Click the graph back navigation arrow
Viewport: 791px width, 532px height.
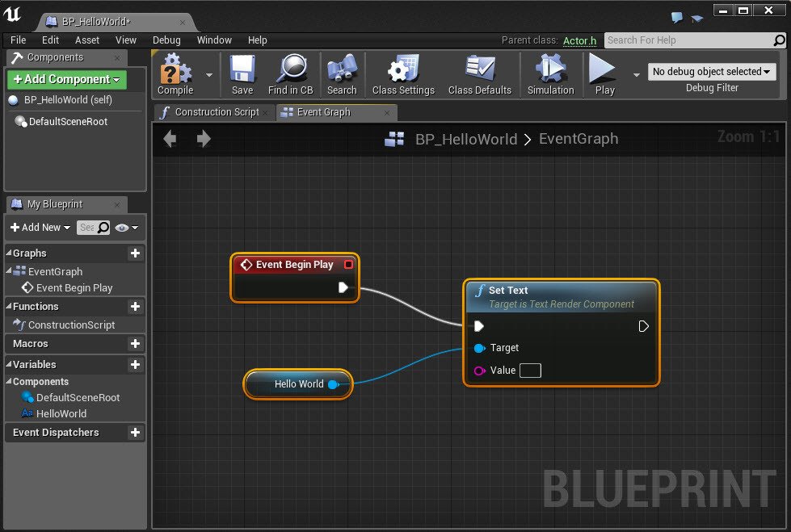(170, 139)
